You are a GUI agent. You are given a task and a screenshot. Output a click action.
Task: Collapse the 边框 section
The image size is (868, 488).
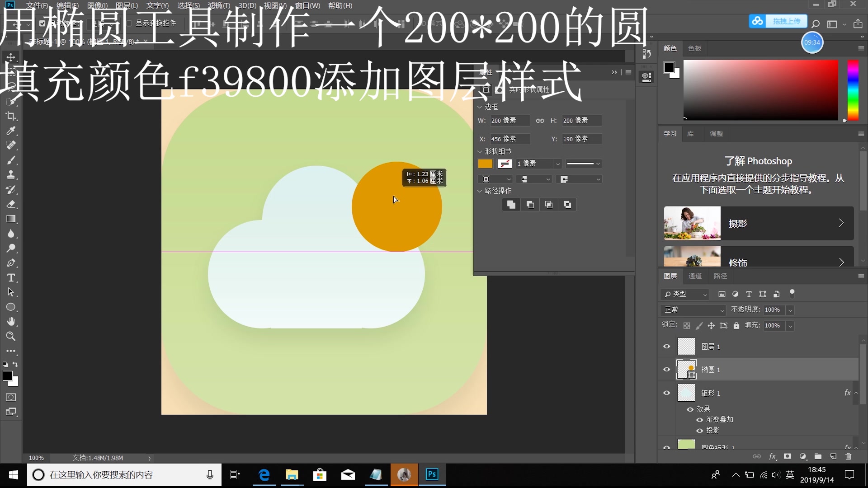pyautogui.click(x=480, y=107)
